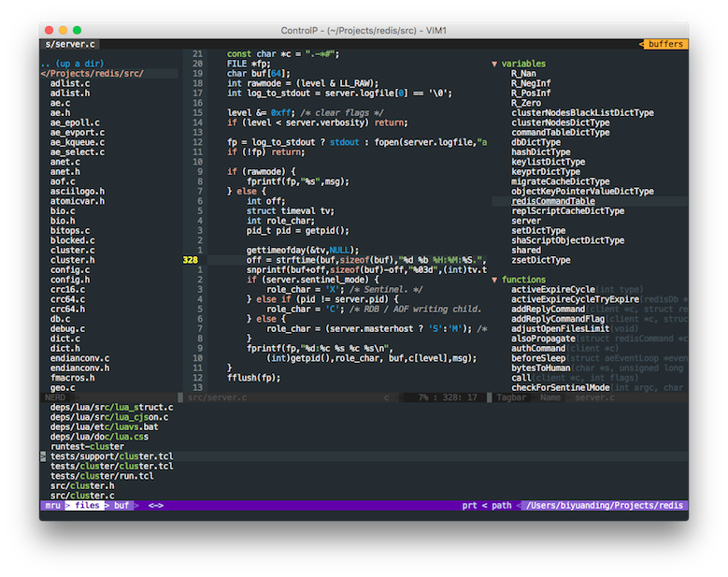Screen dimensions: 728x577
Task: Jump to clusterNodesBlackListDictType tag
Action: coord(582,113)
